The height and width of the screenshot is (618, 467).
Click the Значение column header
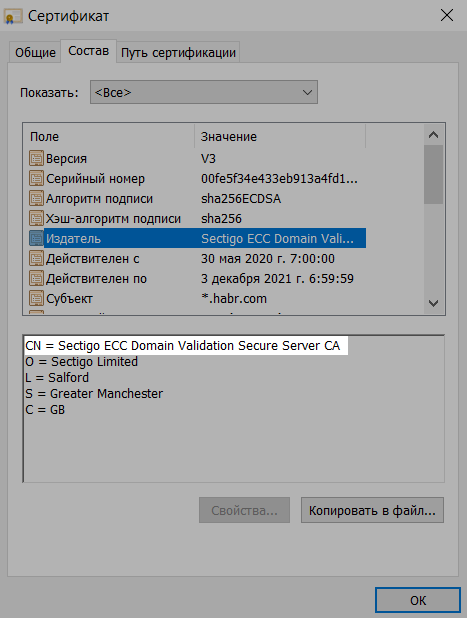280,137
